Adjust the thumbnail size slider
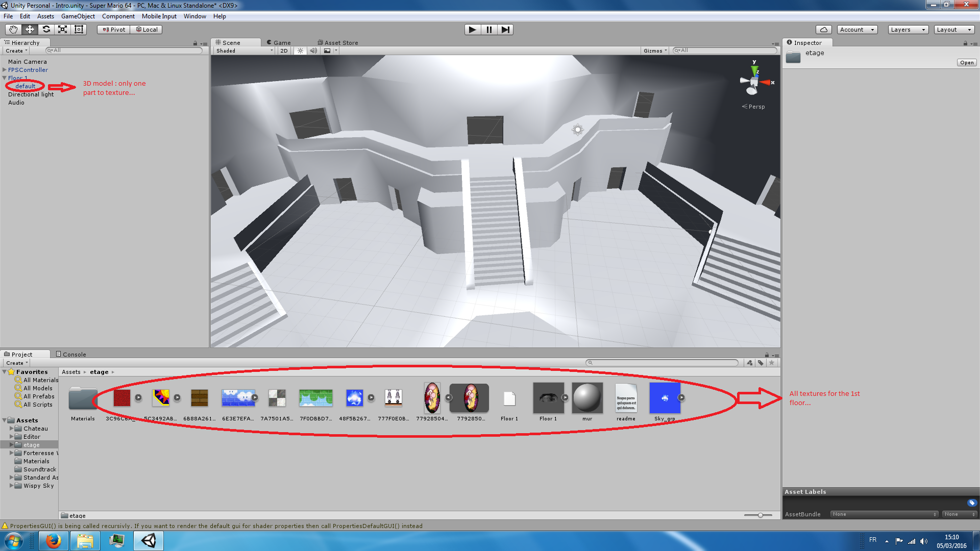This screenshot has height=551, width=980. coord(760,515)
